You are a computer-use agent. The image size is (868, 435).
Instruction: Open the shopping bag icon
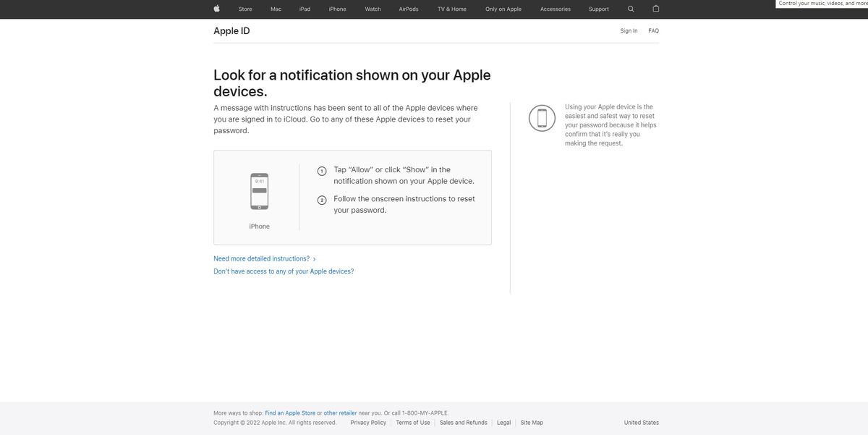pyautogui.click(x=655, y=8)
